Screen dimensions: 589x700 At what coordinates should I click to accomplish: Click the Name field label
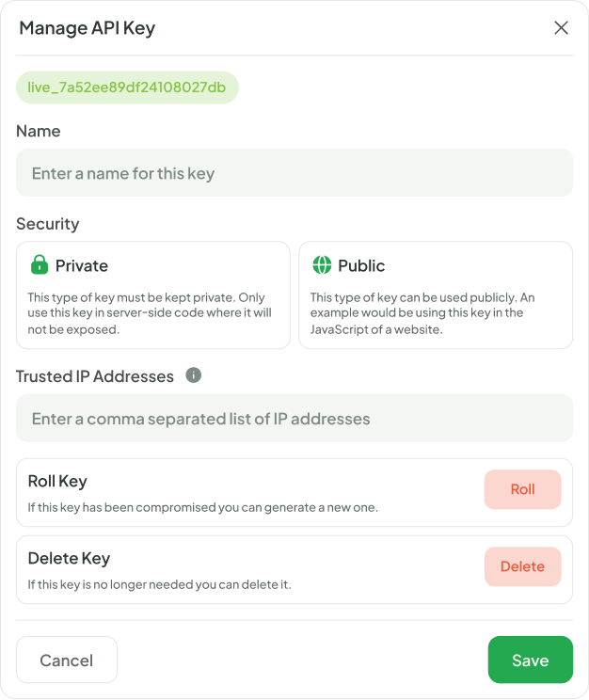point(39,131)
